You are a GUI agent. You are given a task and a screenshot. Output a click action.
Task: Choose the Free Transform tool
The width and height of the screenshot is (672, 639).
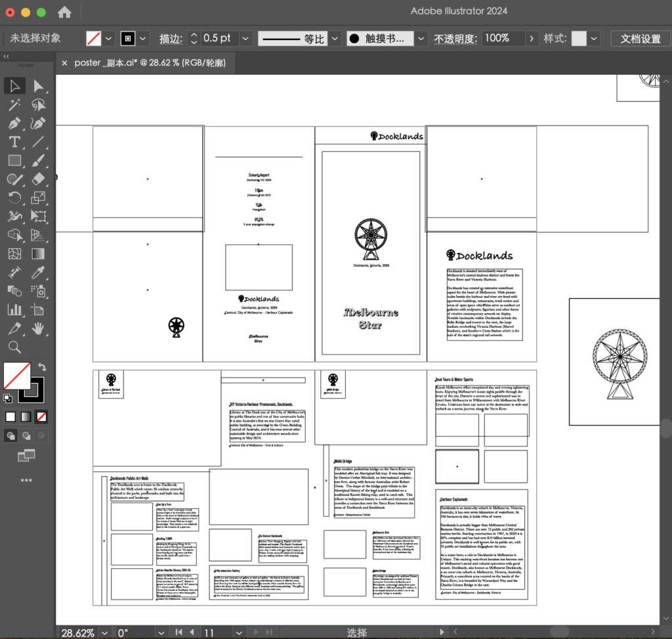[39, 216]
